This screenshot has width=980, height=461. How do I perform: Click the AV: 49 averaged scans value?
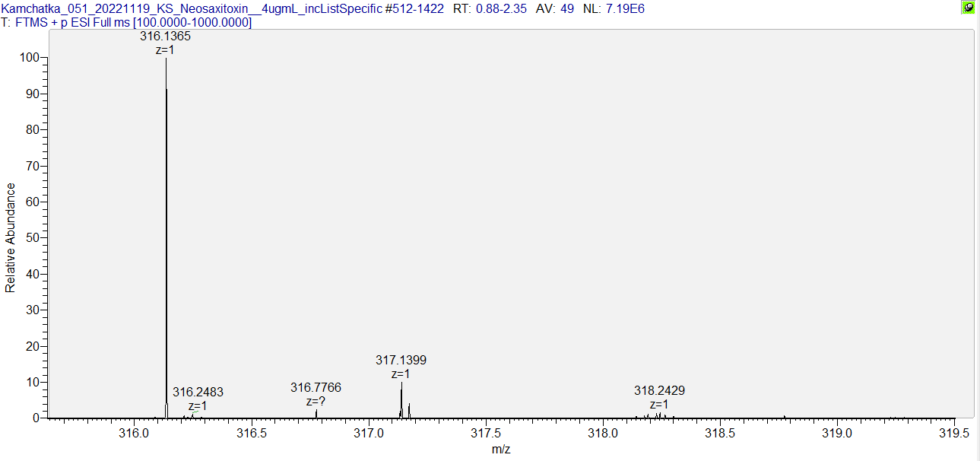pyautogui.click(x=557, y=8)
